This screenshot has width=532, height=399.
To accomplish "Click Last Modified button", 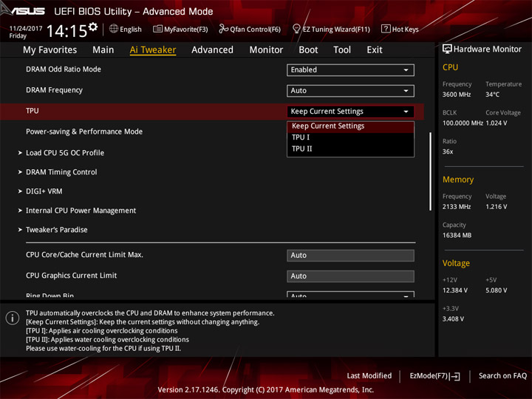I will 369,376.
